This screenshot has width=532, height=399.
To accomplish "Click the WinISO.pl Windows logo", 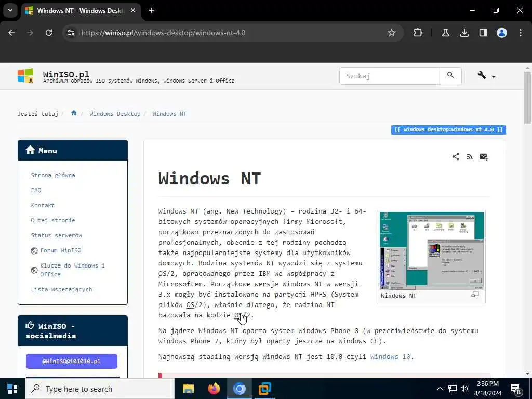I will pos(25,76).
